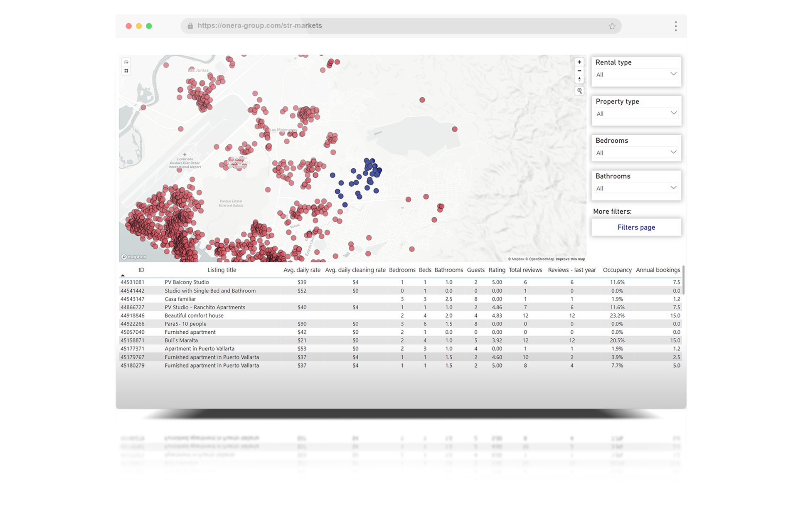Go to the Filters page
798x532 pixels.
[x=636, y=227]
